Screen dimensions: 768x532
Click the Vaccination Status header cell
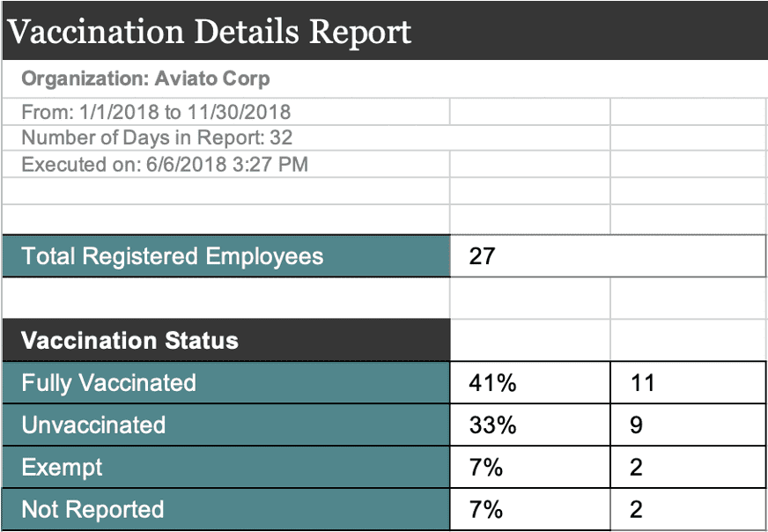pyautogui.click(x=225, y=340)
